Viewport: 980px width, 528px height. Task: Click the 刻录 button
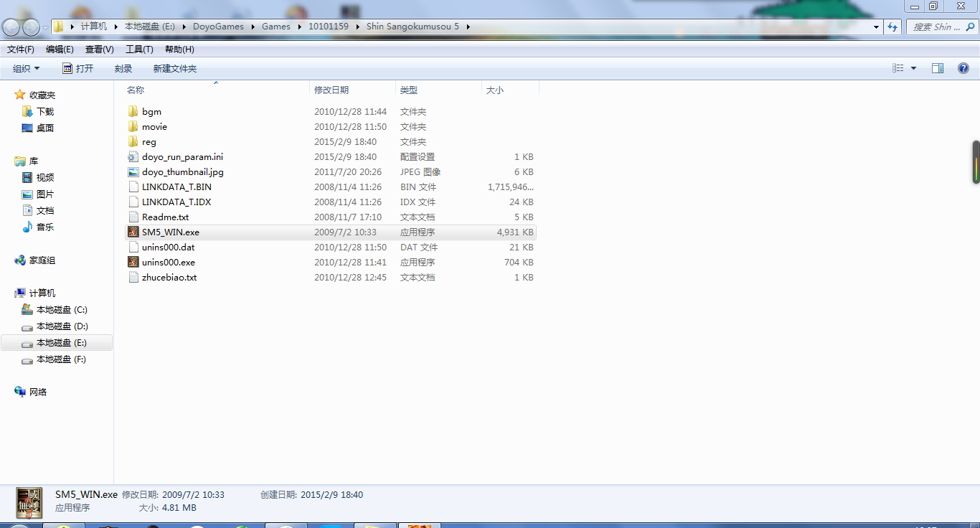coord(123,68)
